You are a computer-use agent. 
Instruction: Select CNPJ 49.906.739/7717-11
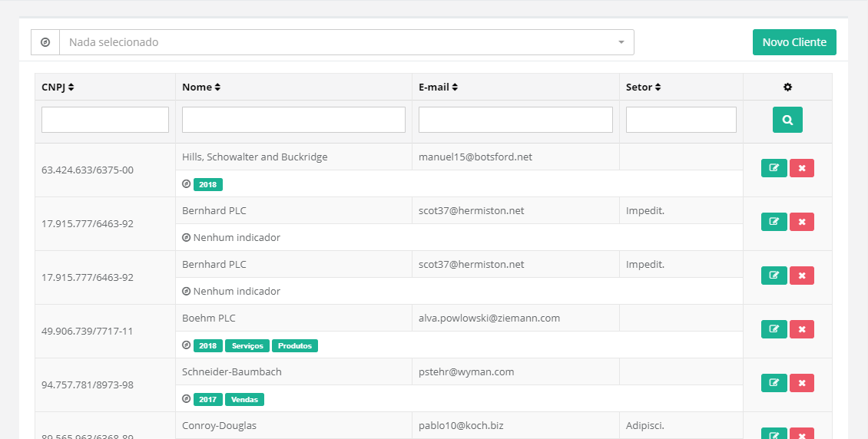click(87, 332)
